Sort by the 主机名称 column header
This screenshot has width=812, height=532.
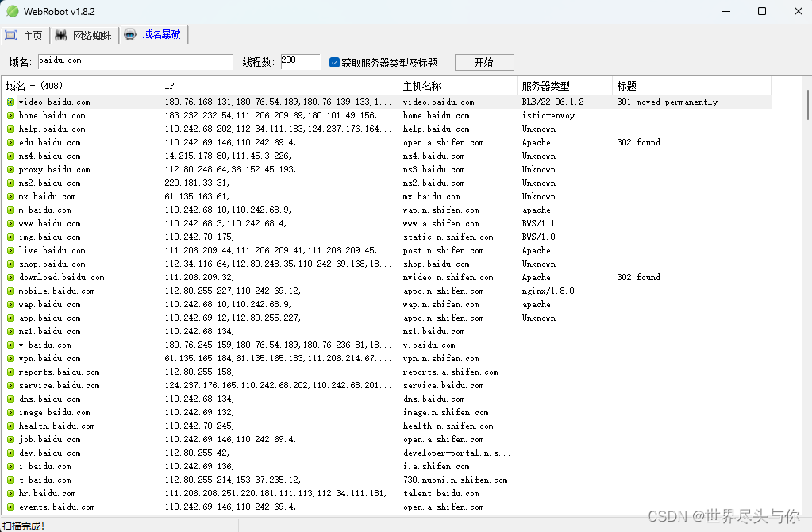(x=457, y=86)
